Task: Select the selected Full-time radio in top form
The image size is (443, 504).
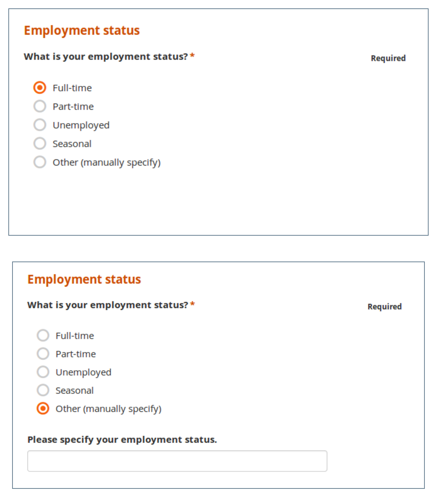Action: click(x=40, y=88)
